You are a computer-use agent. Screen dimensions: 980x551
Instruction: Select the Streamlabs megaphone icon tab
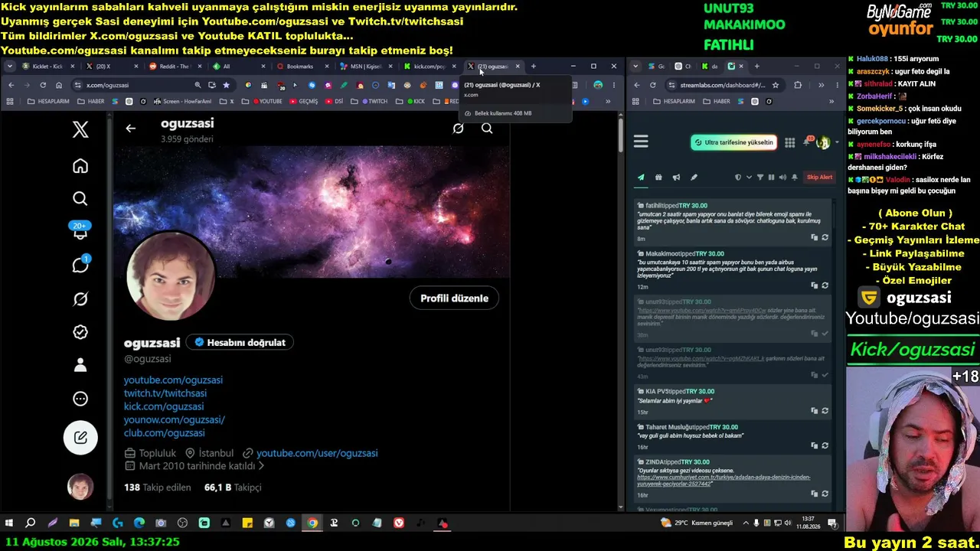coord(676,178)
